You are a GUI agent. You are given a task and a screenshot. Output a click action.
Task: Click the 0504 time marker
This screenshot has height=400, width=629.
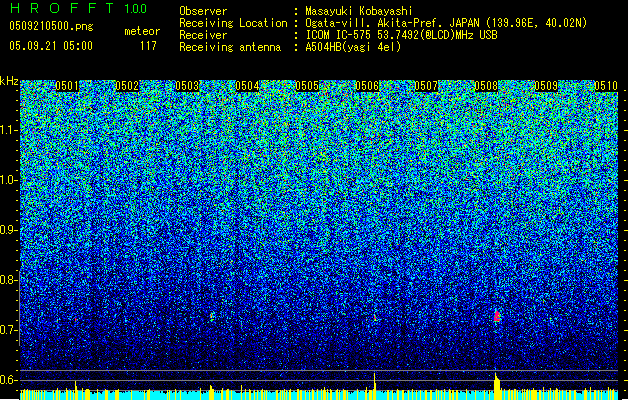tap(247, 86)
